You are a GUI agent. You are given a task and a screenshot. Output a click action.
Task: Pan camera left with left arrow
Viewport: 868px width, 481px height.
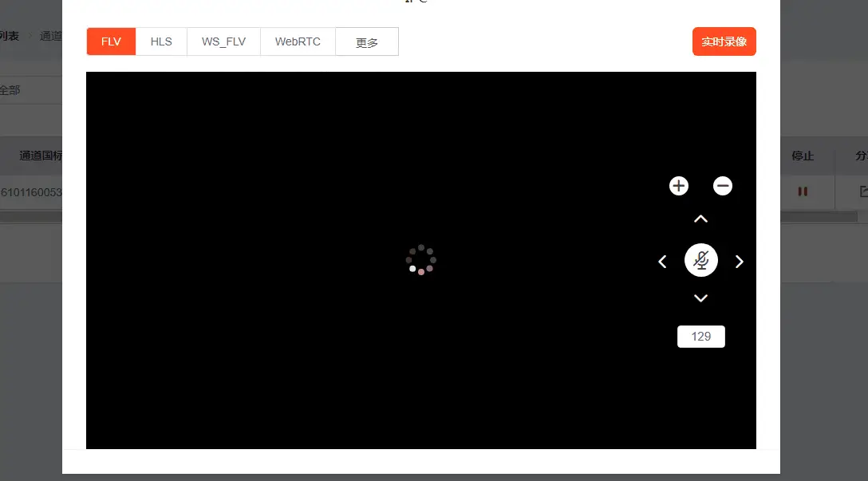[662, 262]
